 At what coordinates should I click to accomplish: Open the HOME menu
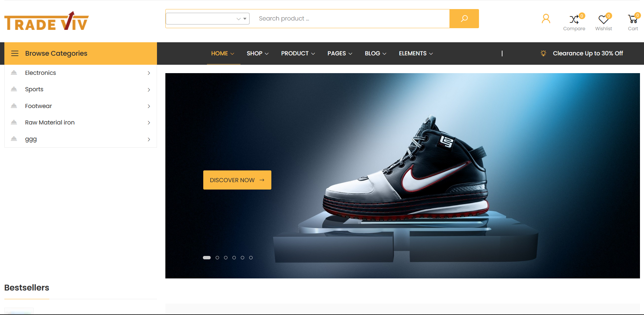pyautogui.click(x=223, y=53)
